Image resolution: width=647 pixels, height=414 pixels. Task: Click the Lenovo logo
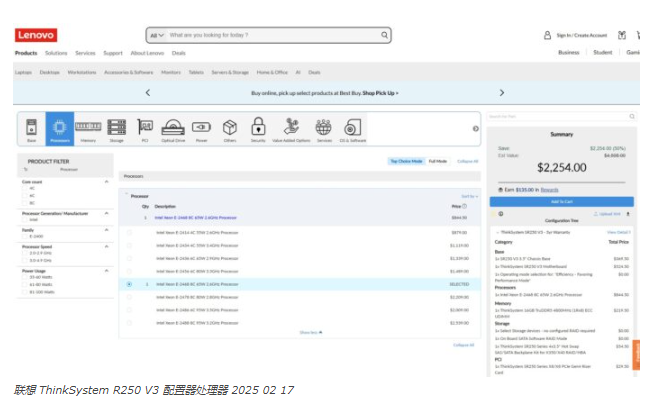pyautogui.click(x=36, y=35)
